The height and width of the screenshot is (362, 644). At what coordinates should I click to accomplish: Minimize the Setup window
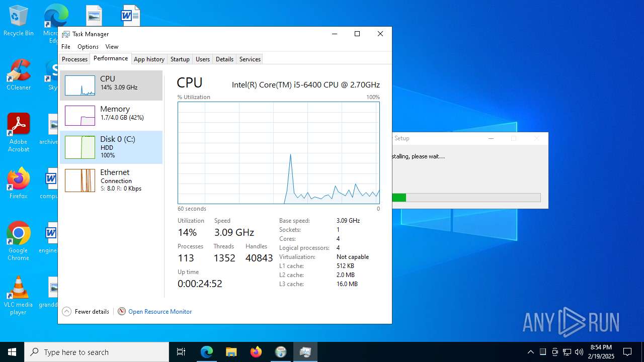click(x=491, y=138)
